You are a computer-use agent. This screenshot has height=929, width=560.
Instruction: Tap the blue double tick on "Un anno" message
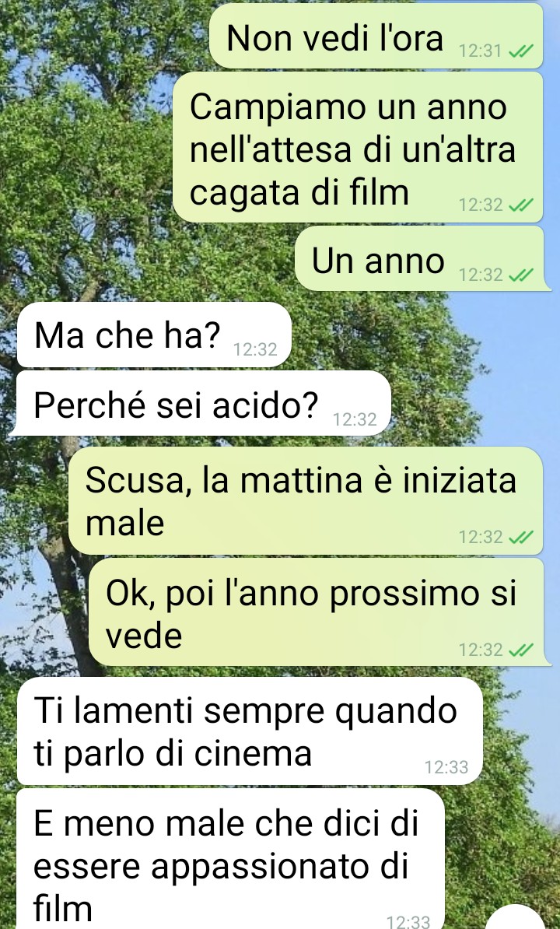coord(522,275)
